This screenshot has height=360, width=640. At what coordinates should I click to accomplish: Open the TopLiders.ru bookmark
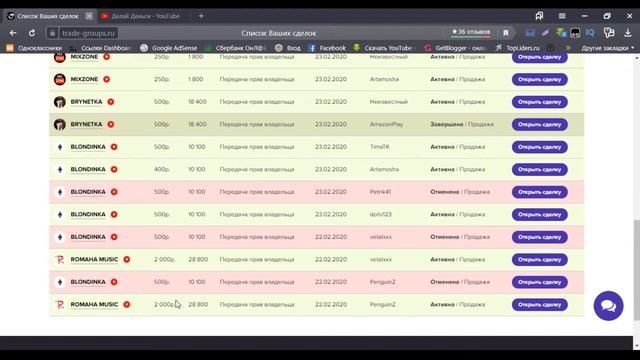point(518,48)
